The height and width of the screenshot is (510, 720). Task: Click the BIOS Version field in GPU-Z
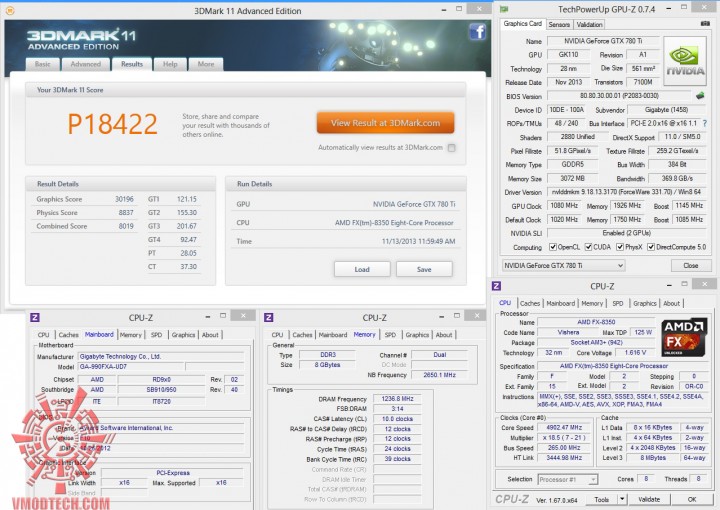[619, 96]
